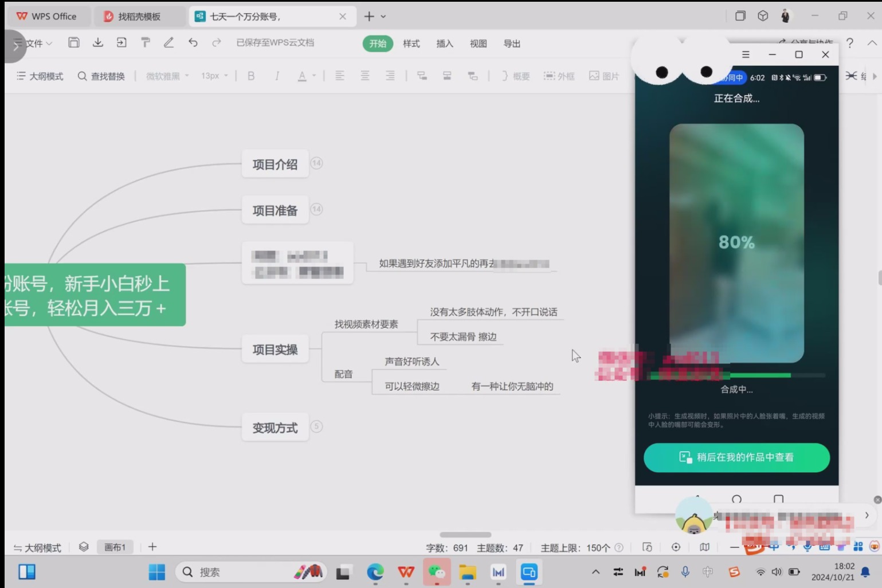Open 查找替换 search tool

tap(101, 76)
